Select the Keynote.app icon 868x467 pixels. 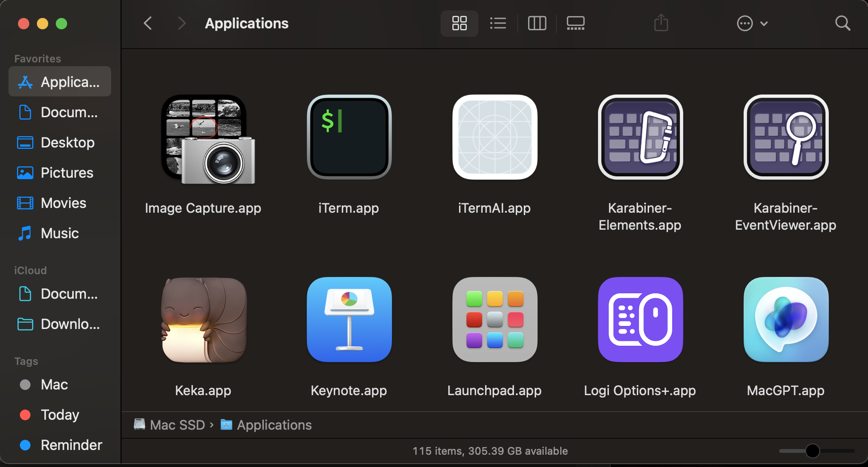[349, 320]
